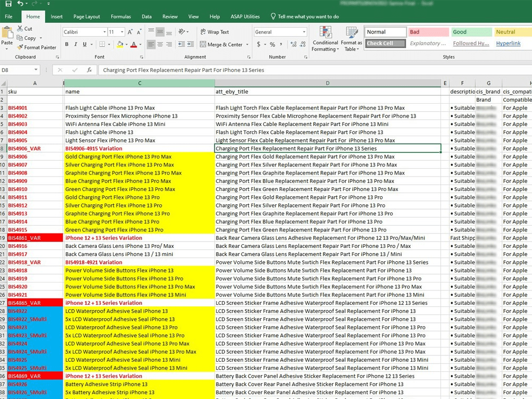Click the Center horizontal alignment icon

point(160,44)
